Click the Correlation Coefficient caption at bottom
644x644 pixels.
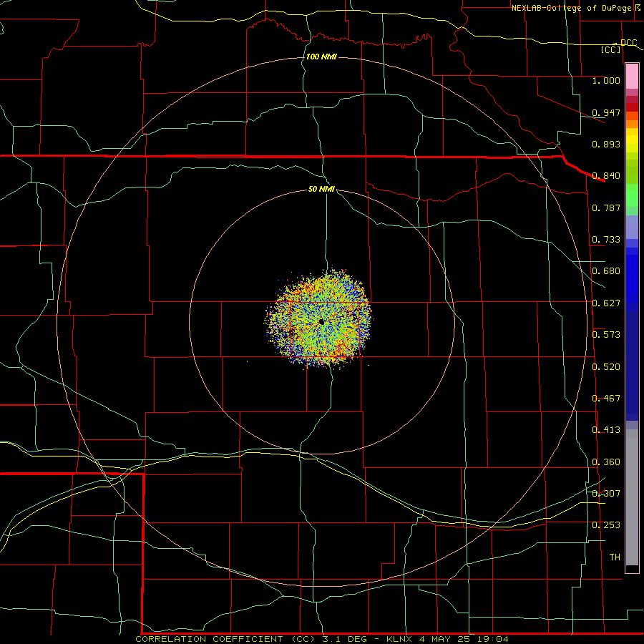tap(322, 639)
